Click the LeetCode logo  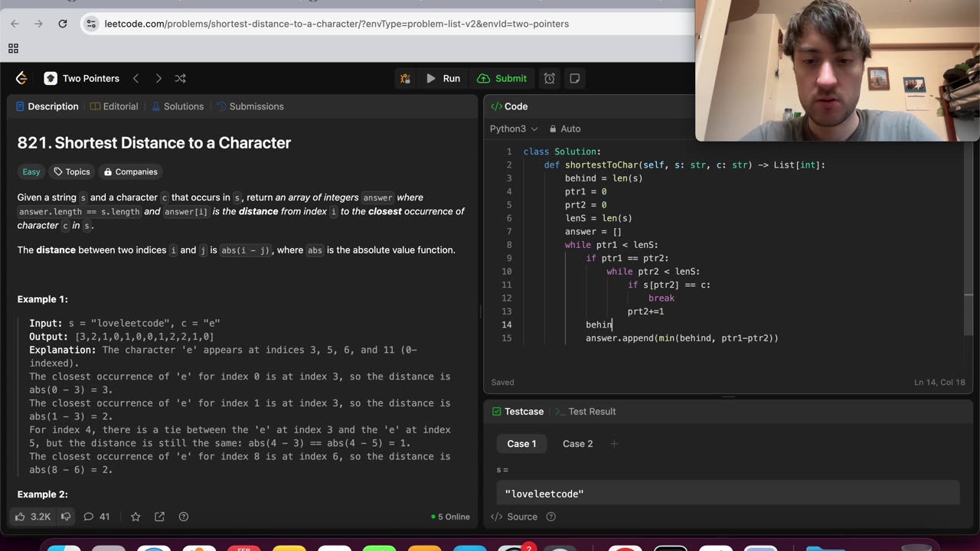tap(21, 78)
